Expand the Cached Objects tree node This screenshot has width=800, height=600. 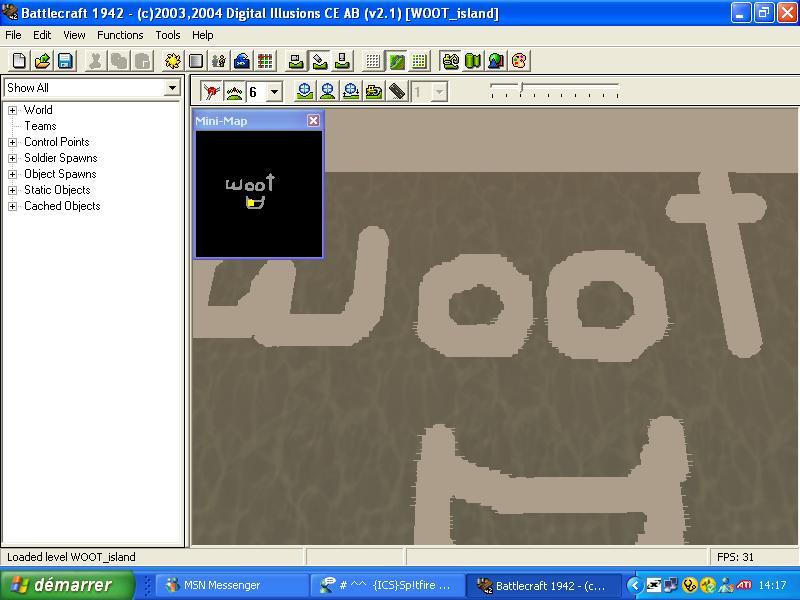click(x=12, y=207)
